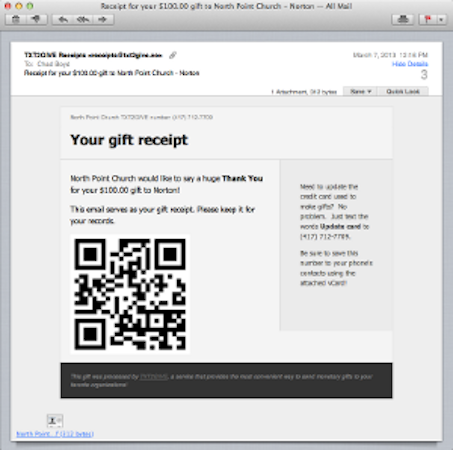Flag the message with the red flag
Screen dimensions: 453x450
427,19
